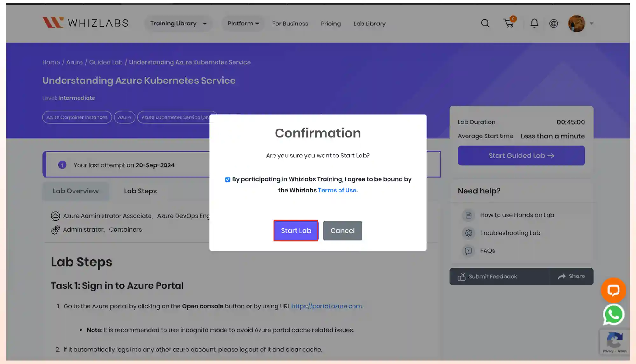Click the certification roles icon
The height and width of the screenshot is (364, 636).
[x=55, y=216]
